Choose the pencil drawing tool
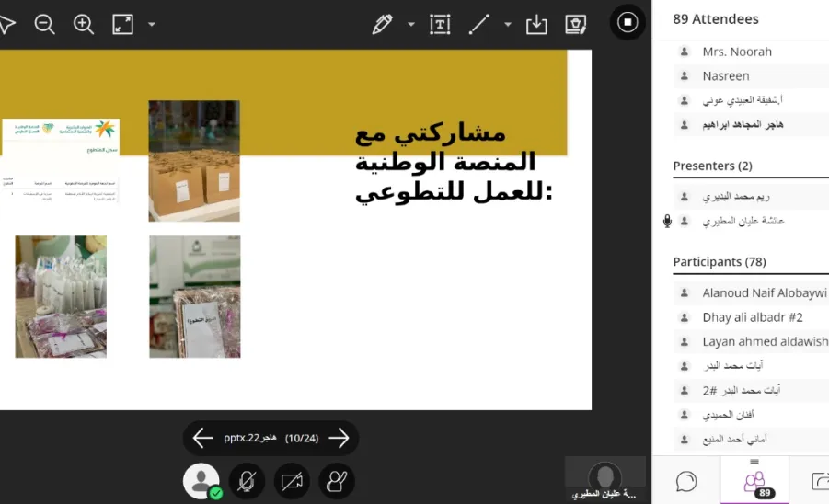Viewport: 829px width, 504px height. pos(382,24)
